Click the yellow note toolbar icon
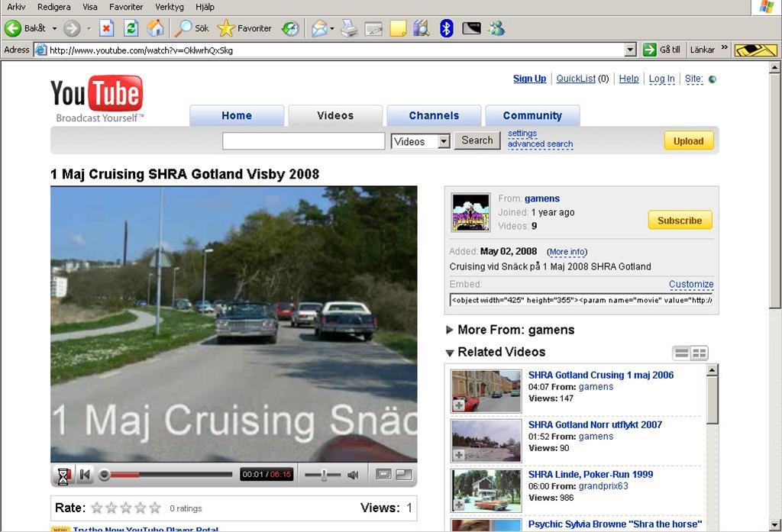Image resolution: width=782 pixels, height=532 pixels. (398, 28)
